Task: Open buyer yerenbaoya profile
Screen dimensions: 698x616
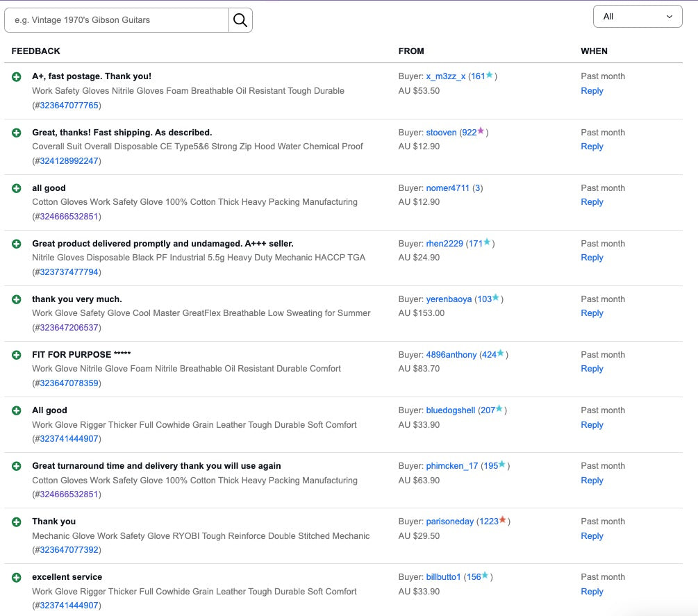Action: click(x=449, y=299)
